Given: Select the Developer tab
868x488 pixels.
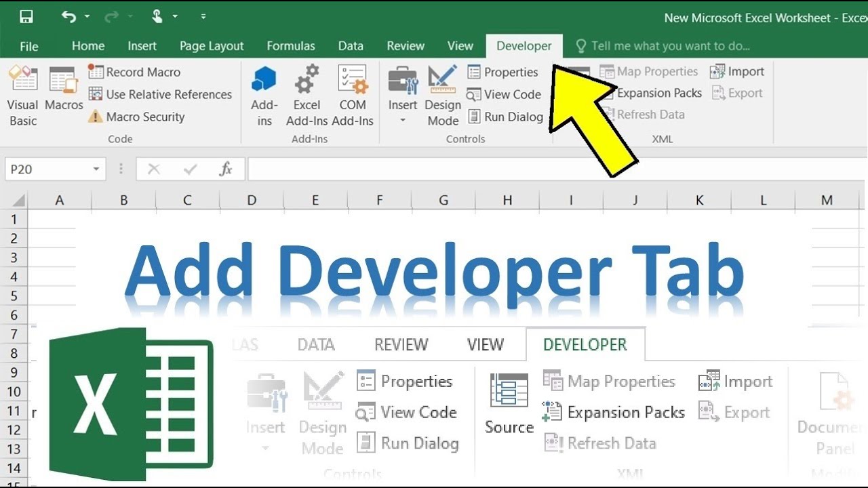Looking at the screenshot, I should tap(524, 46).
